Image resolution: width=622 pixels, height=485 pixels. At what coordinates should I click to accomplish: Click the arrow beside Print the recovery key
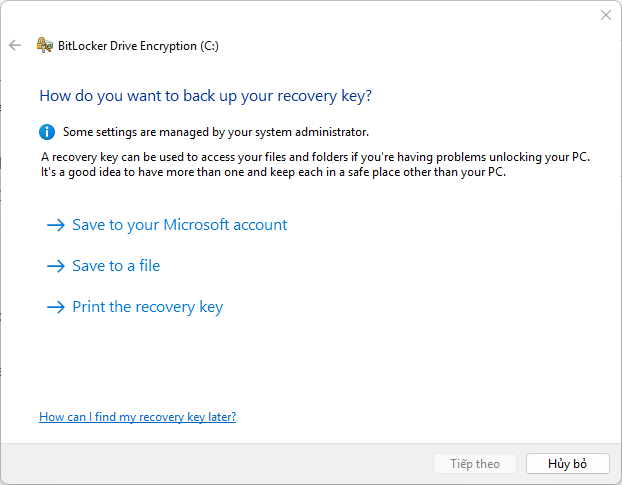coord(56,307)
